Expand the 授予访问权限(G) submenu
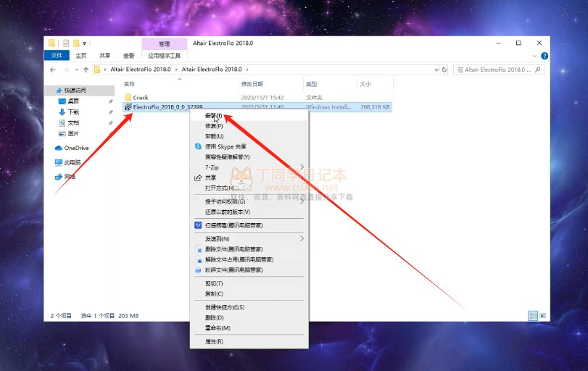Viewport: 588px width, 371px height. coord(302,201)
